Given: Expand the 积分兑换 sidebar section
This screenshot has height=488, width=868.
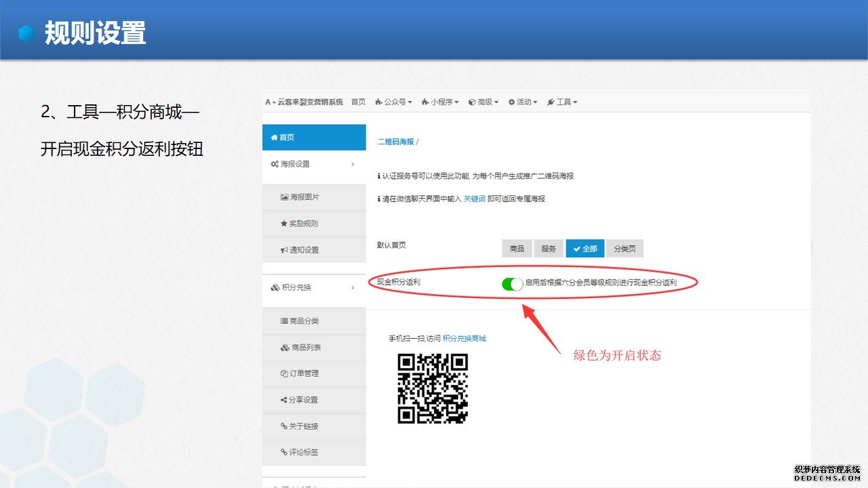Looking at the screenshot, I should pyautogui.click(x=314, y=287).
